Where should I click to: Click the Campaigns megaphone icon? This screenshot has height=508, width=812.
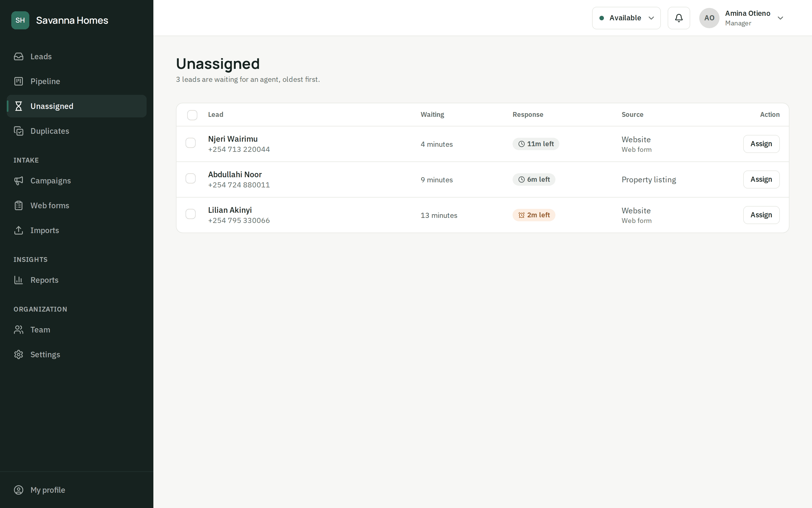point(19,181)
